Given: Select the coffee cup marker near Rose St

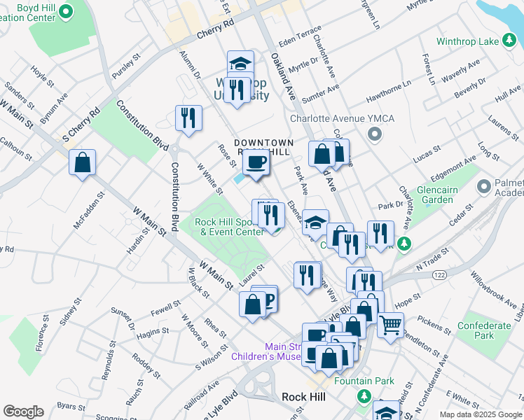Looking at the screenshot, I should click(x=256, y=164).
